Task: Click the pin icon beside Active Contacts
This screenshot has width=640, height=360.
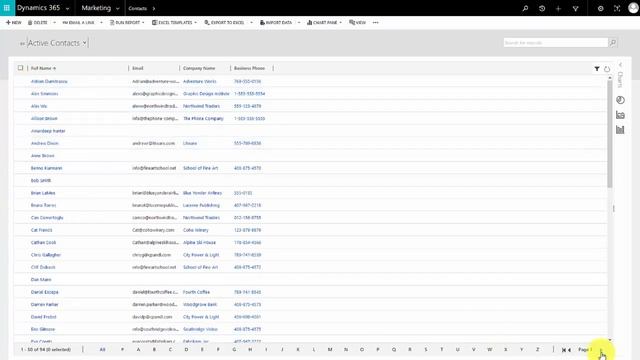Action: click(x=22, y=43)
